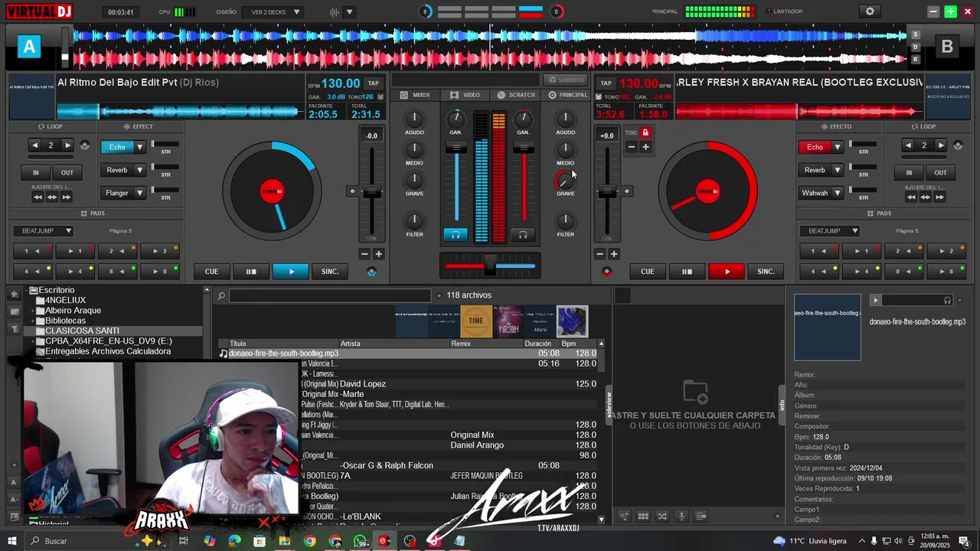Open BEATJUMP pads dropdown on deck B
Screen dimensions: 980x551
(830, 230)
